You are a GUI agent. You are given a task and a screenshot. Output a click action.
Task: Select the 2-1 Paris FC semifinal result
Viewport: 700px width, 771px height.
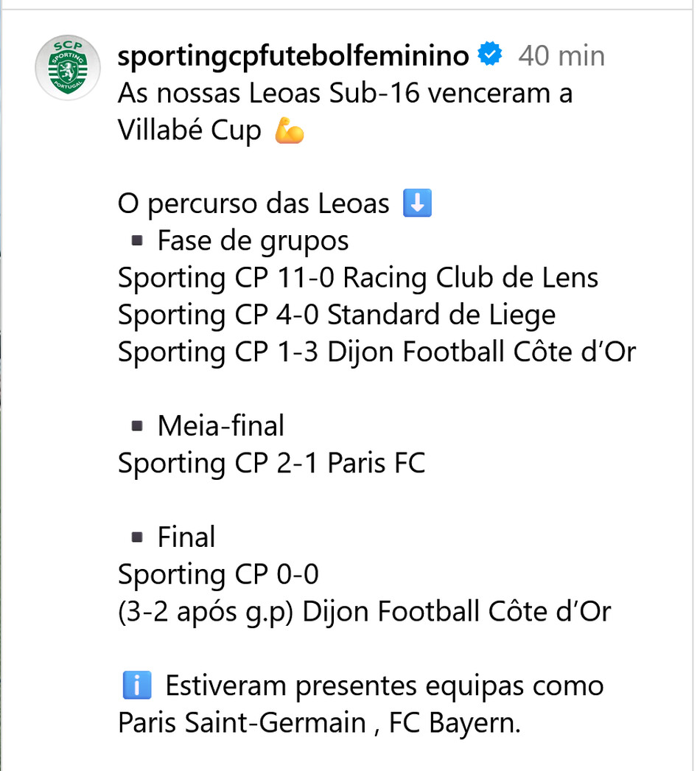[x=271, y=464]
